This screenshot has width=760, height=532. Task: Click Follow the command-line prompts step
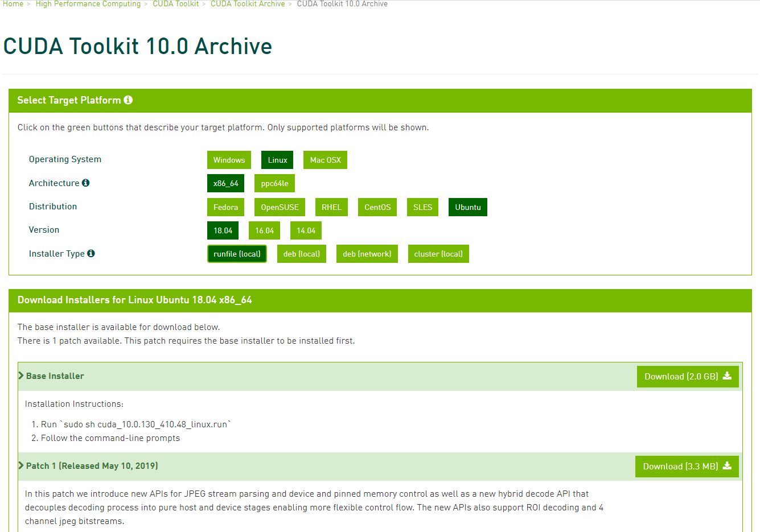(110, 438)
